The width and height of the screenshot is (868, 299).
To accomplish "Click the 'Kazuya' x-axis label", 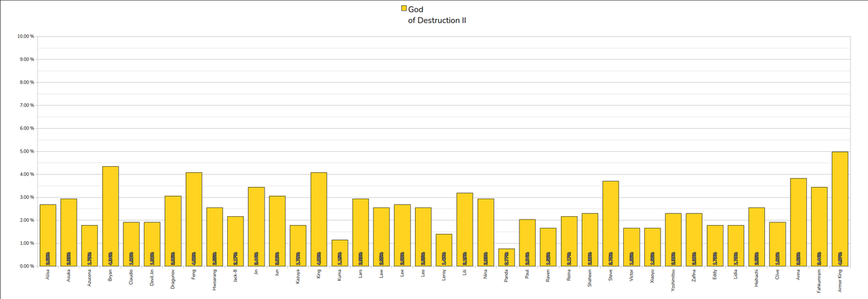I will 298,276.
